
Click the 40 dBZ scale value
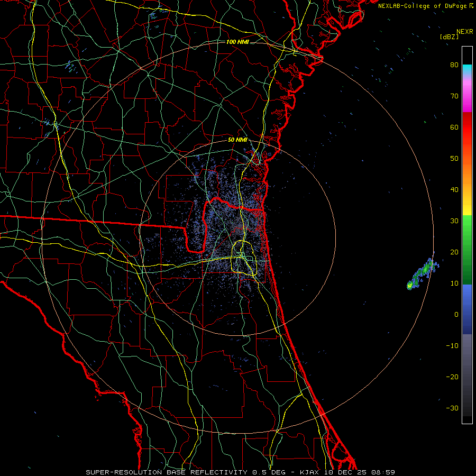454,190
